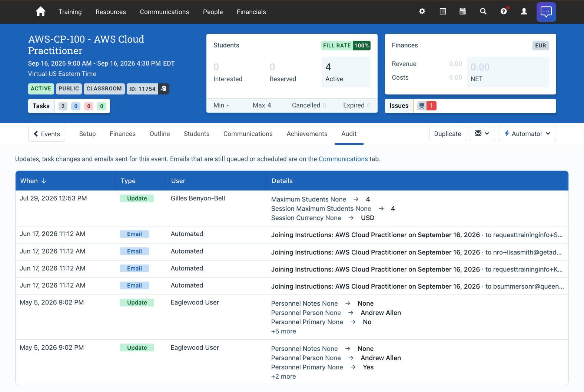Open the email envelope dropdown
Viewport: 584px width, 392px height.
pyautogui.click(x=482, y=134)
